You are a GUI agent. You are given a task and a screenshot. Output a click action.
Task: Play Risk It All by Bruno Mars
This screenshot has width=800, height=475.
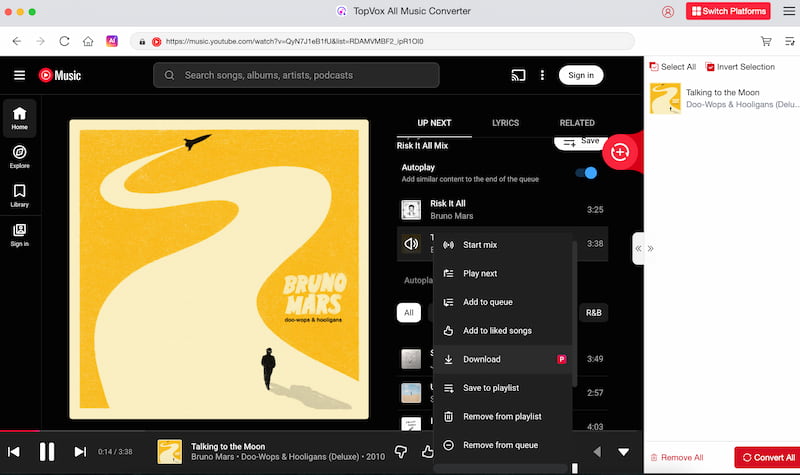pyautogui.click(x=502, y=210)
